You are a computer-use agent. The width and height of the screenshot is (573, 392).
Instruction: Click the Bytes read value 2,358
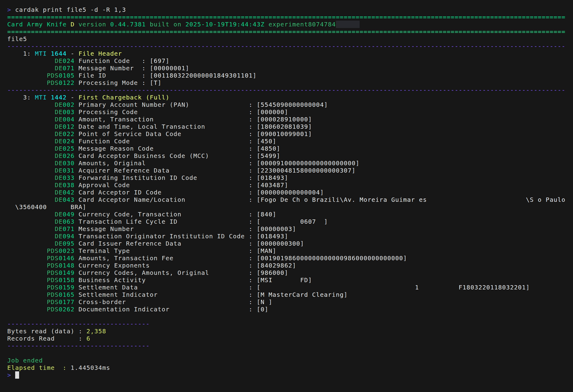(96, 331)
